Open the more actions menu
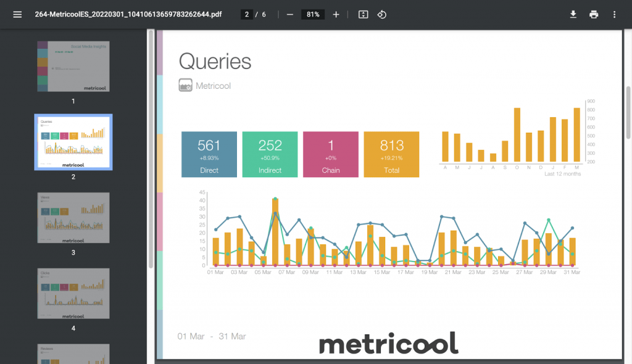Image resolution: width=632 pixels, height=364 pixels. pyautogui.click(x=614, y=15)
